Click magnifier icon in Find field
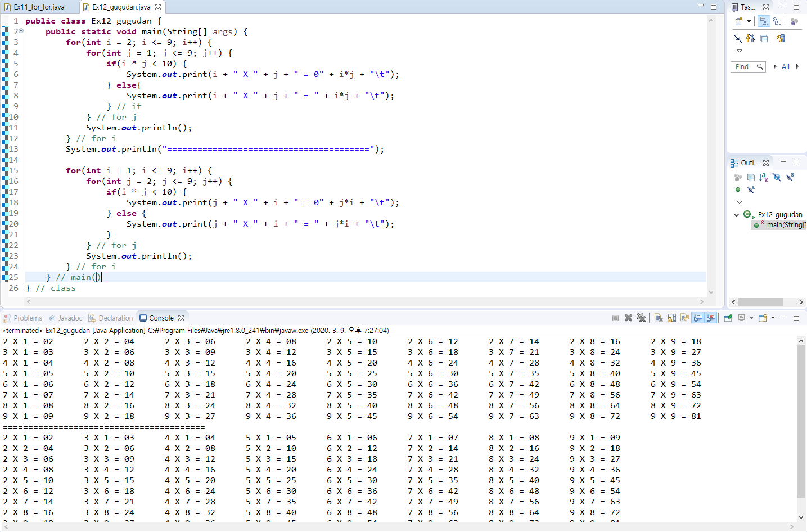 pos(760,66)
